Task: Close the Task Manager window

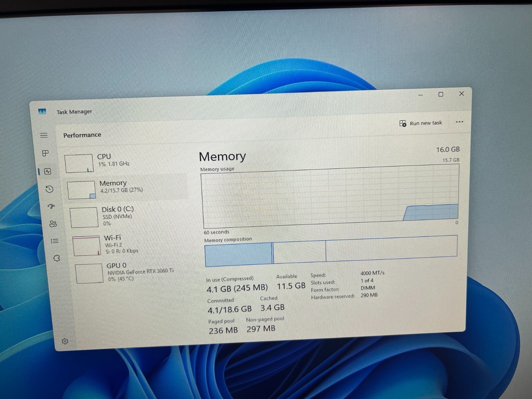Action: tap(462, 94)
